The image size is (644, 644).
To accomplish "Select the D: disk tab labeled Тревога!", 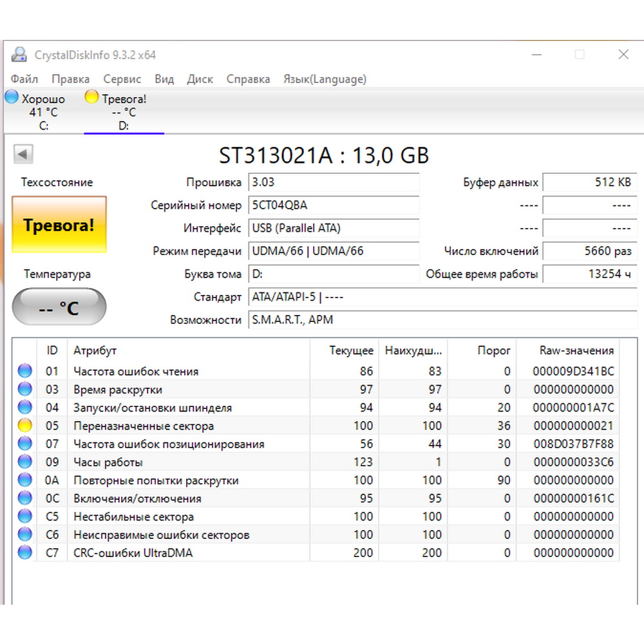I will (x=124, y=111).
